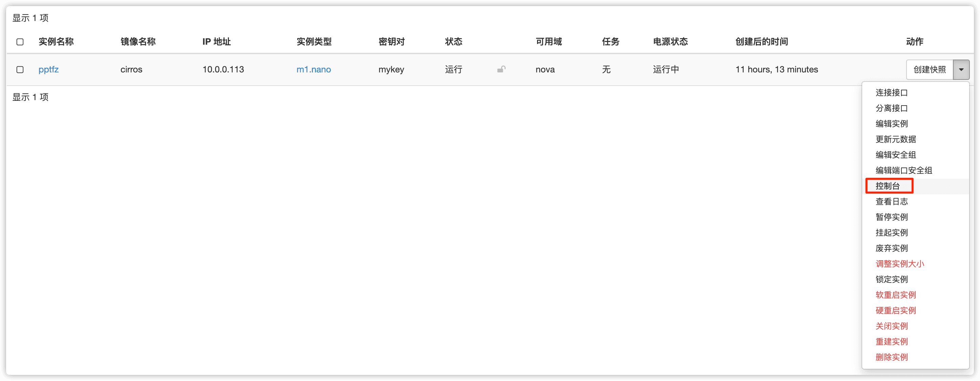Choose 调整实例大小 red menu item
Screen dimensions: 980x381
click(x=900, y=264)
